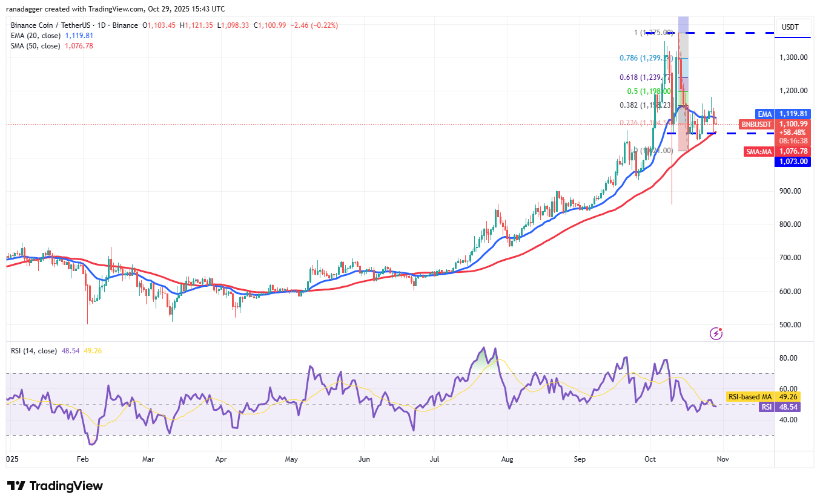The width and height of the screenshot is (820, 504).
Task: Click the lightning bolt quick-trade icon
Action: coord(716,333)
